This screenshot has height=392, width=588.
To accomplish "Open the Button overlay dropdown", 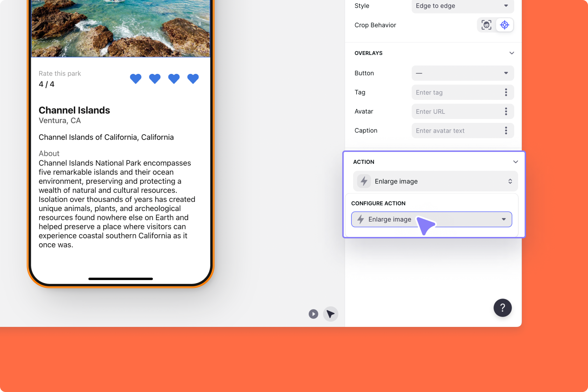I will [462, 73].
